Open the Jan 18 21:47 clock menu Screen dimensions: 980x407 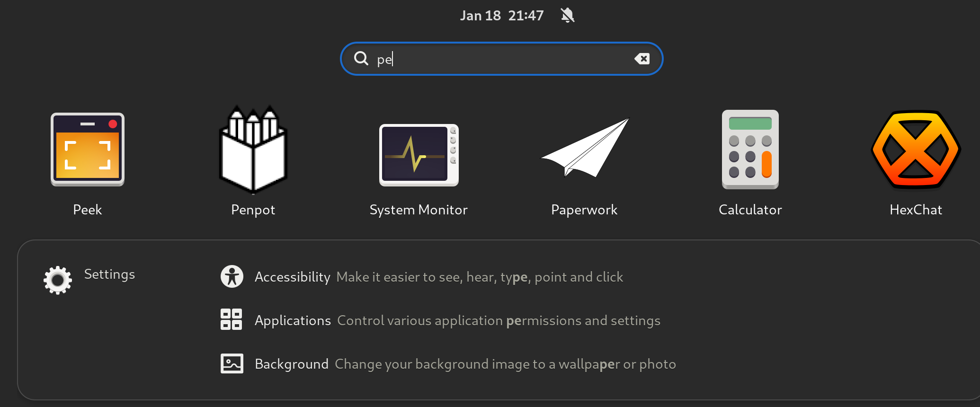502,16
